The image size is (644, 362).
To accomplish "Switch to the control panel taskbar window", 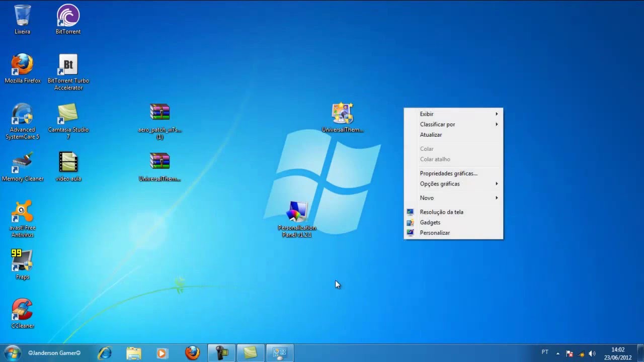I will click(x=280, y=353).
